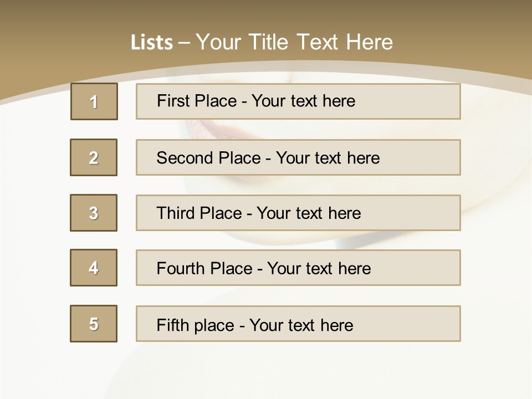Click 'Your text here' in Third Place bar
Screen dimensions: 532x399
coord(309,213)
